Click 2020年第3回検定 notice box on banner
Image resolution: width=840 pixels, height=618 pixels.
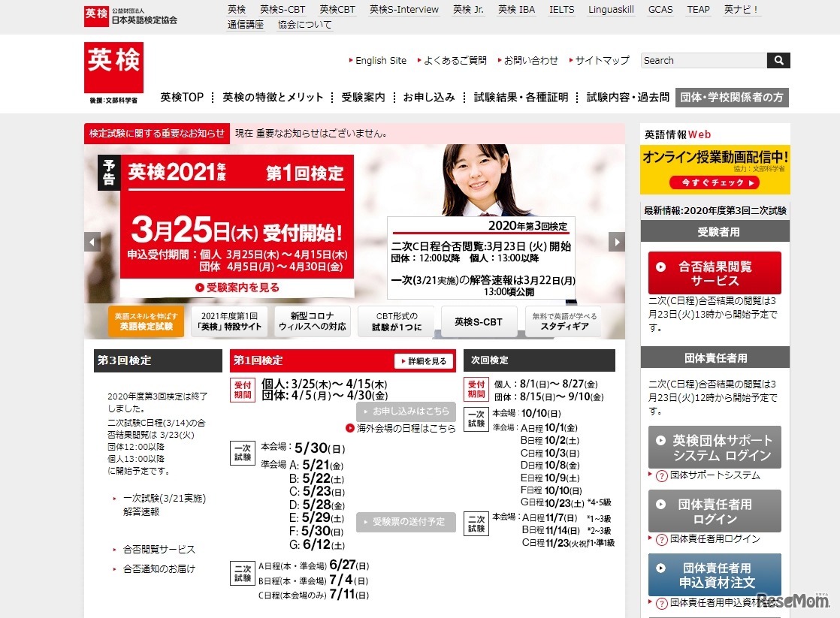click(x=481, y=258)
